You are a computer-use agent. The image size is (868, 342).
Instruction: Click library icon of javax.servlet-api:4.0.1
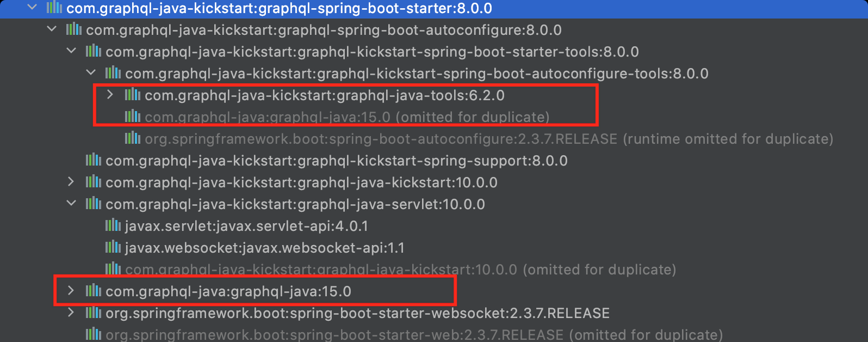click(x=113, y=225)
